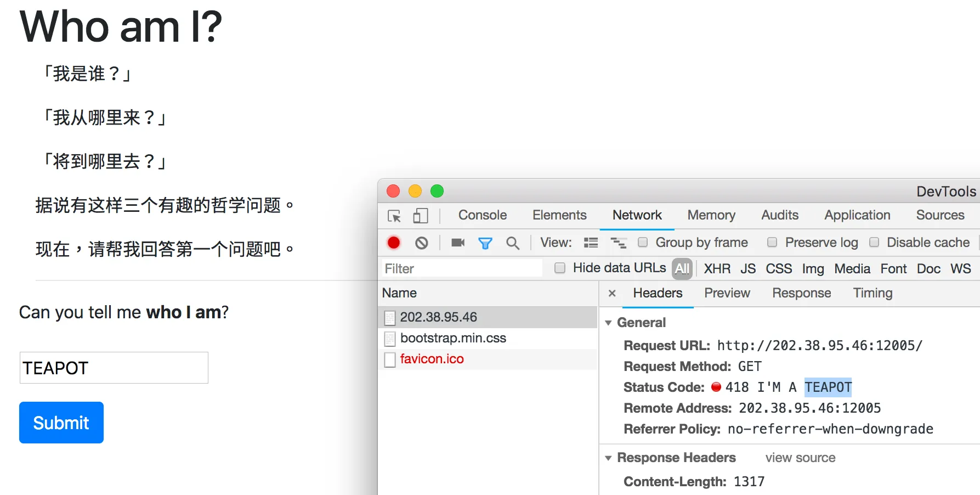Collapse the General section

click(x=608, y=323)
